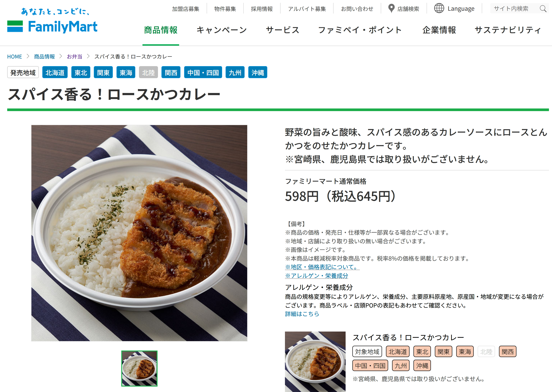The image size is (552, 392).
Task: Click the store locator pin icon
Action: pyautogui.click(x=391, y=9)
